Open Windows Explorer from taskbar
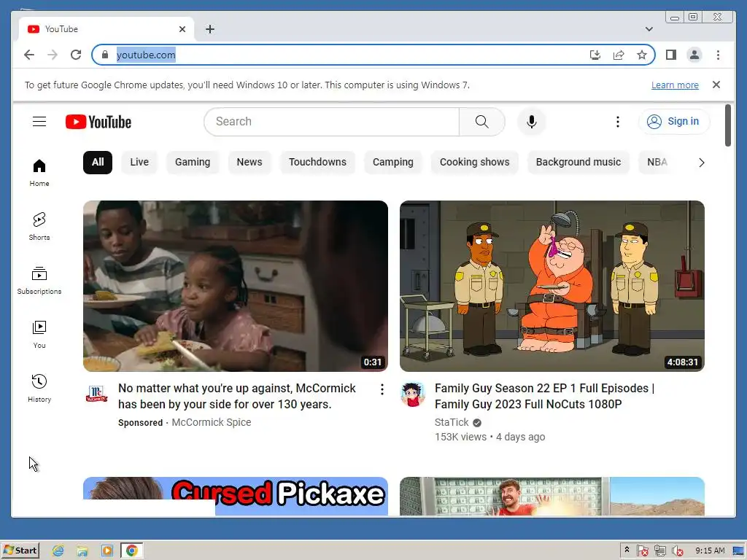Screen dimensions: 747x560 (82, 551)
